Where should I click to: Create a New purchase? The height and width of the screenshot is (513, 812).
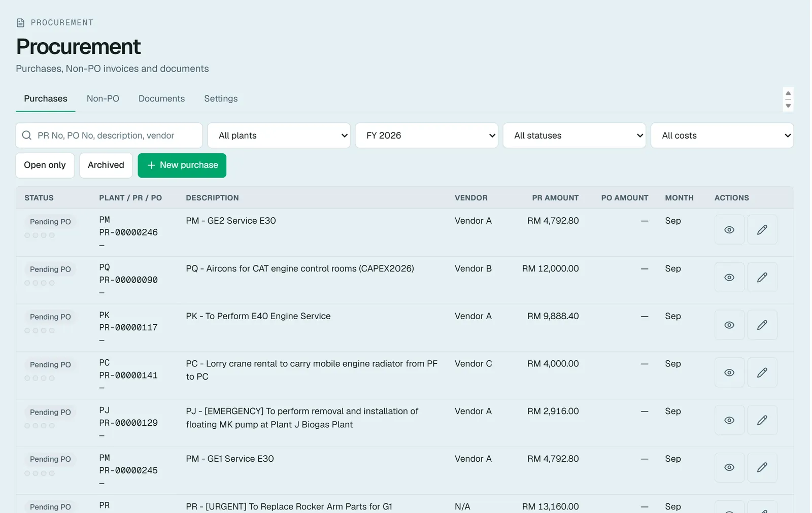point(182,165)
